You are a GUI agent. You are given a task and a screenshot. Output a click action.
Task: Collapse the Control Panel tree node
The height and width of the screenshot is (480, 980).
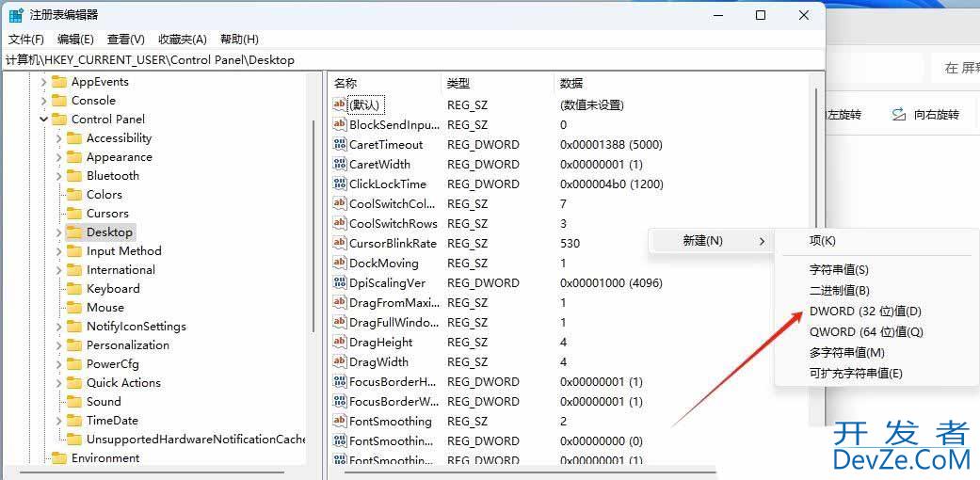(43, 120)
